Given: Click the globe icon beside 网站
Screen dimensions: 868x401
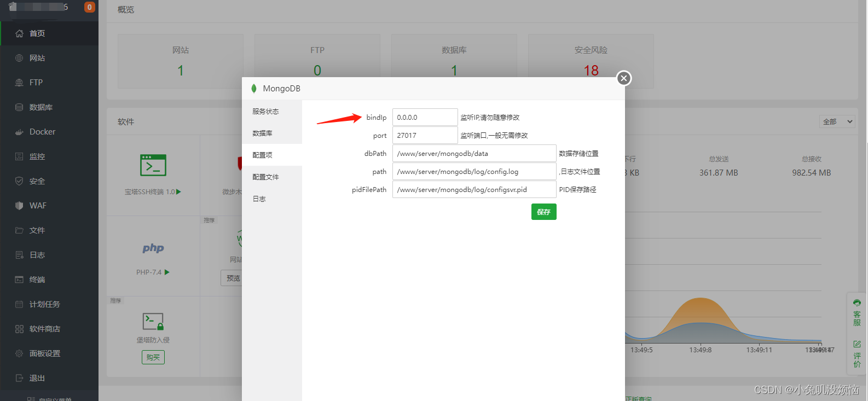Looking at the screenshot, I should pos(19,58).
